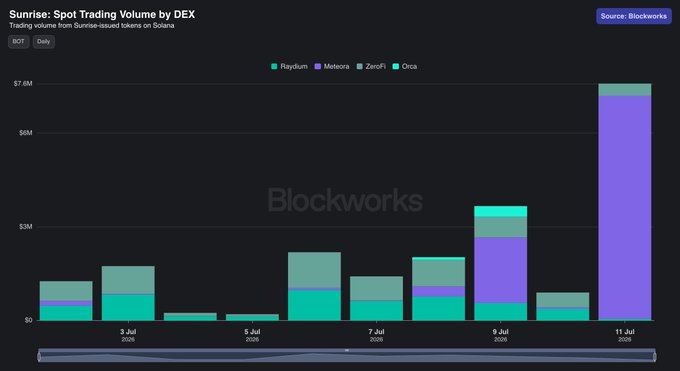680x371 pixels.
Task: Toggle ZeroFi series in legend
Action: point(371,66)
